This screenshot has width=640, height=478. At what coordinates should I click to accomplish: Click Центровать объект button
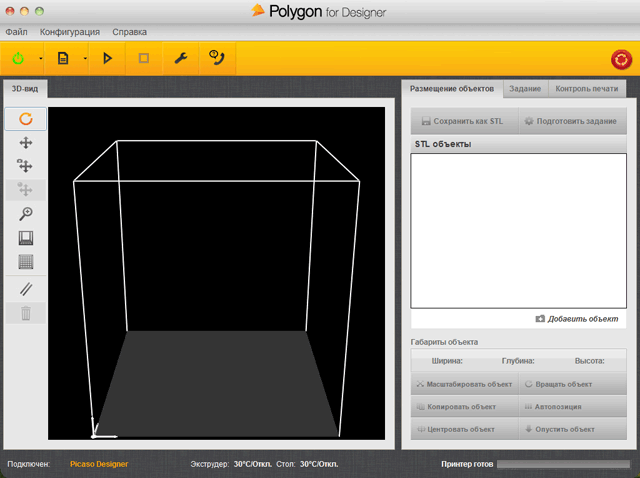coord(464,429)
